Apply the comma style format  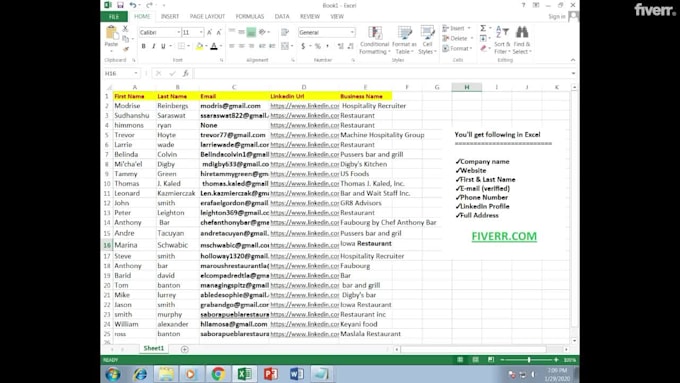point(327,46)
